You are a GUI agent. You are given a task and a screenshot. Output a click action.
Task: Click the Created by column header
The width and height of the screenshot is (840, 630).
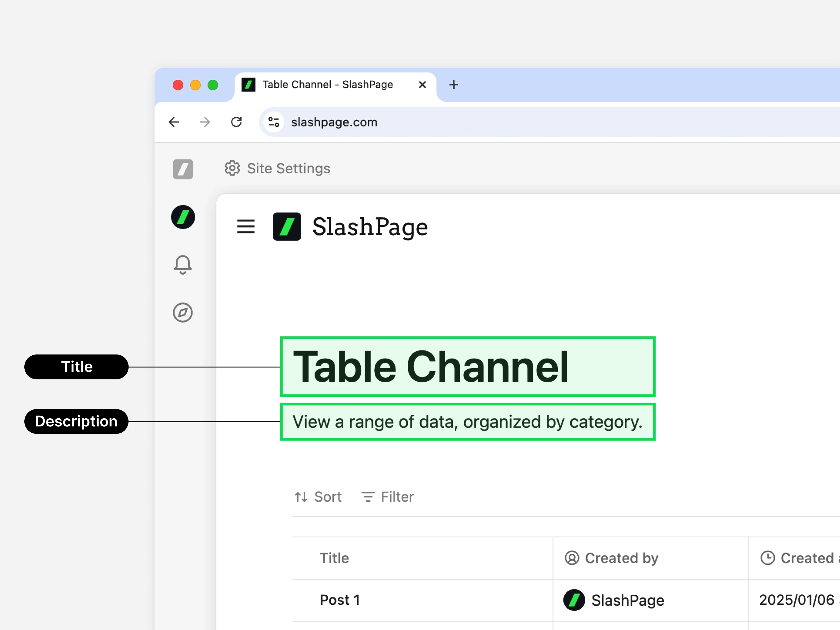click(x=651, y=558)
